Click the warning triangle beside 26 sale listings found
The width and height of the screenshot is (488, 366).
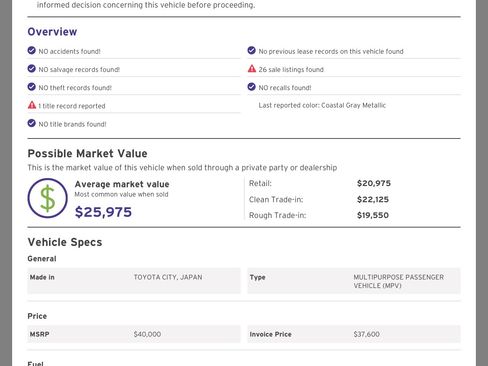[x=252, y=69]
